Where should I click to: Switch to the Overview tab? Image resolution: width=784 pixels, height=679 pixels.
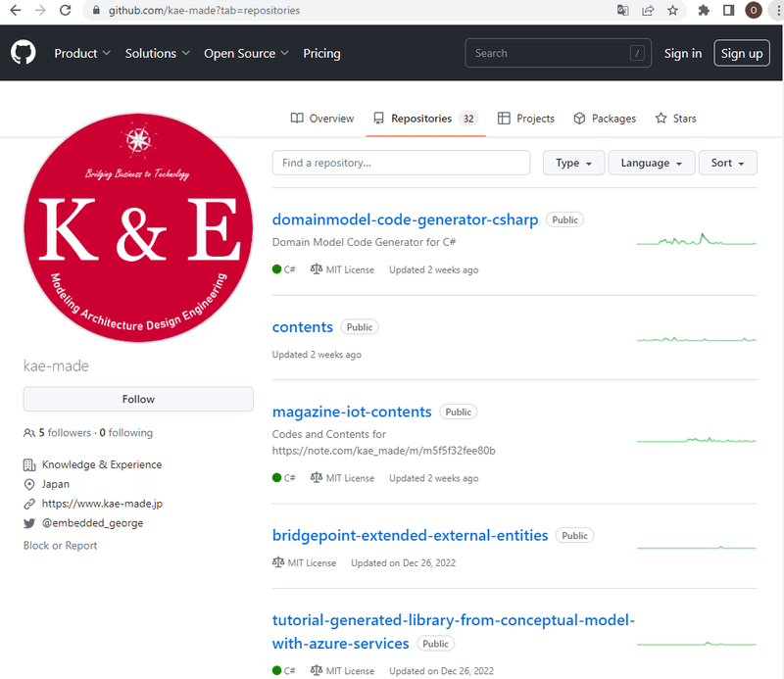coord(322,119)
